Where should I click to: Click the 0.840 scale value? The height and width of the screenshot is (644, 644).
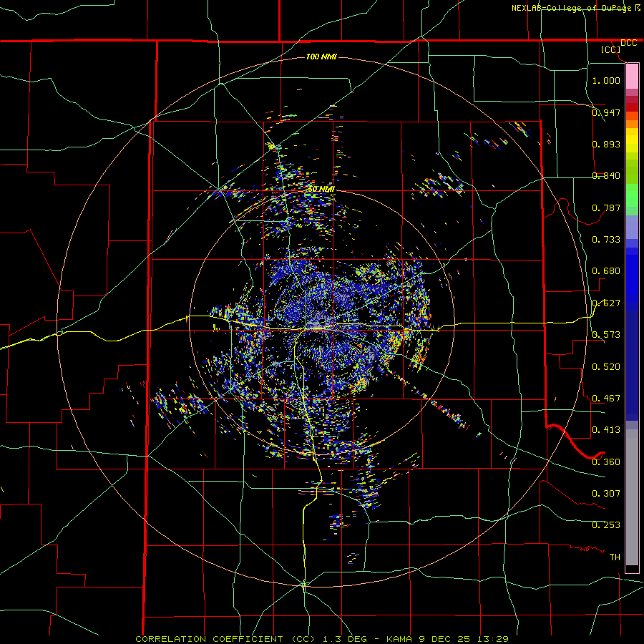click(606, 175)
